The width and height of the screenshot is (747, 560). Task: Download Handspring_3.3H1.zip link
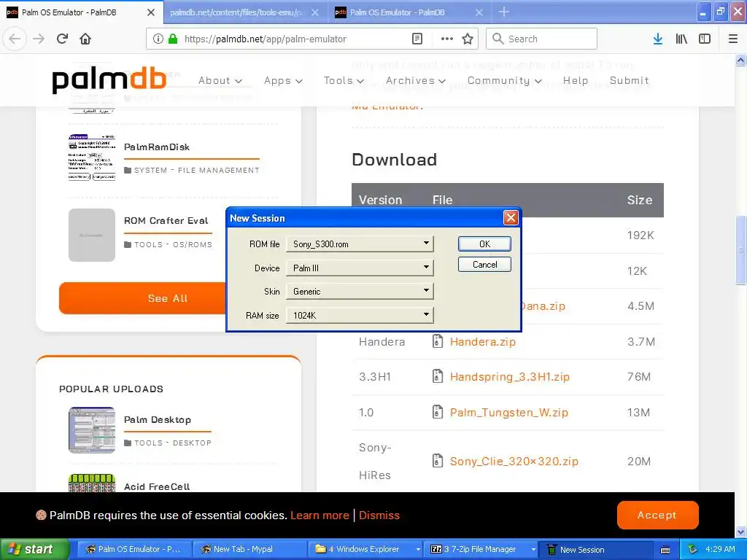pyautogui.click(x=510, y=377)
